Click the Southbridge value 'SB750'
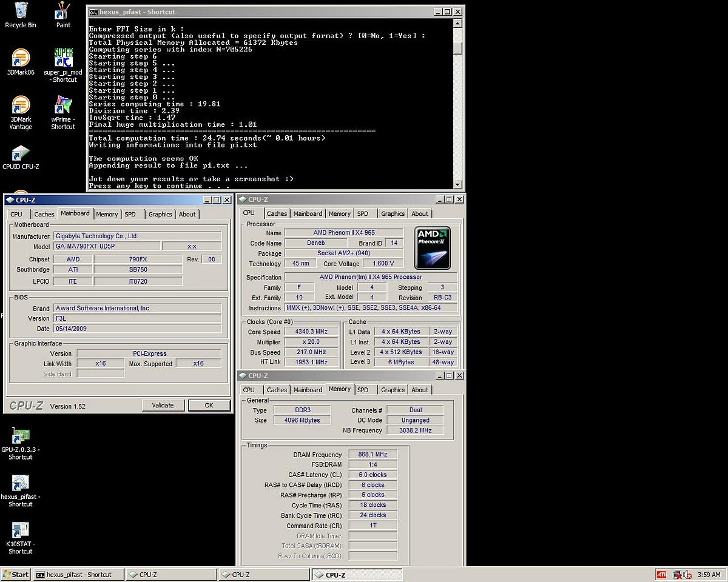The image size is (728, 582). pyautogui.click(x=138, y=269)
